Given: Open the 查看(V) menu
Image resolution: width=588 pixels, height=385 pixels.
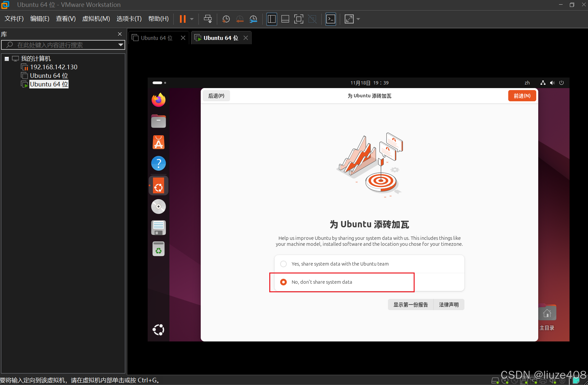Looking at the screenshot, I should click(x=66, y=19).
